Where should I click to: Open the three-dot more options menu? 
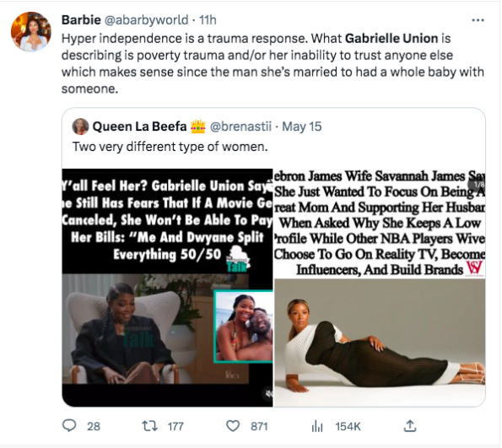pos(478,20)
